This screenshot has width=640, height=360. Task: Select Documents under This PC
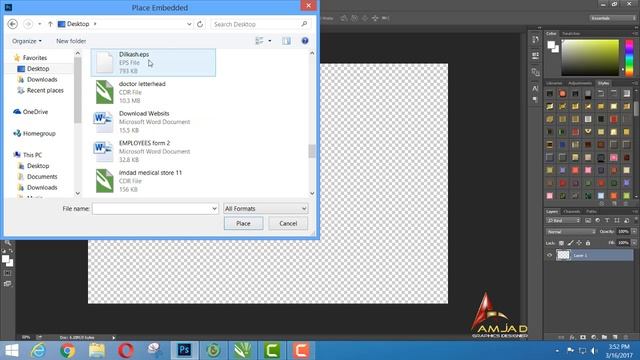42,176
